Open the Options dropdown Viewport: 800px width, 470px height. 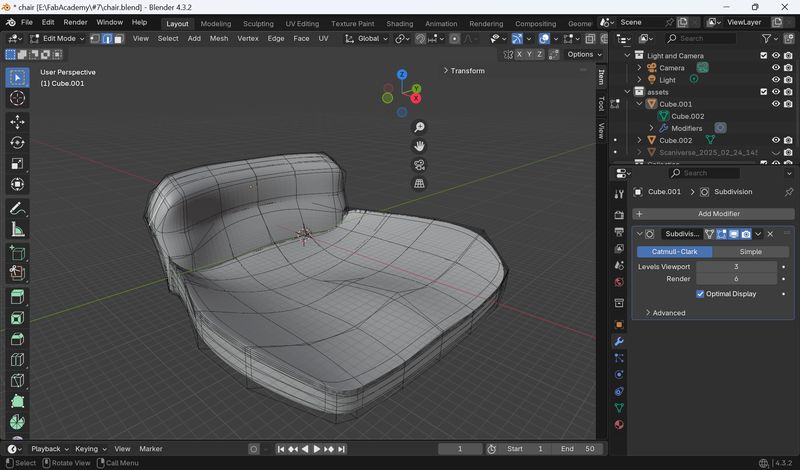(x=584, y=55)
